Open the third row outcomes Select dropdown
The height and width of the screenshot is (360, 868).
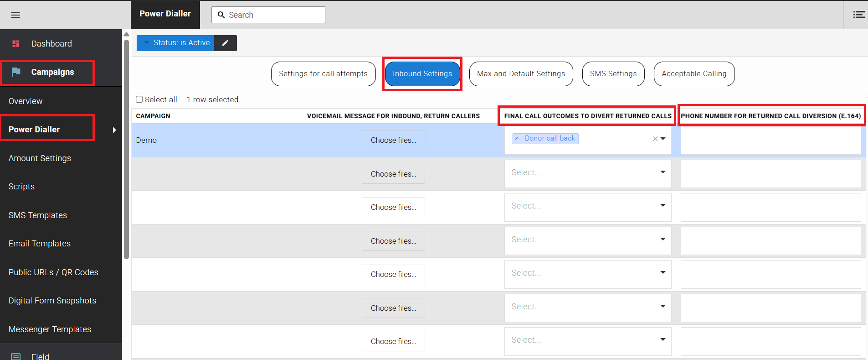pyautogui.click(x=588, y=207)
